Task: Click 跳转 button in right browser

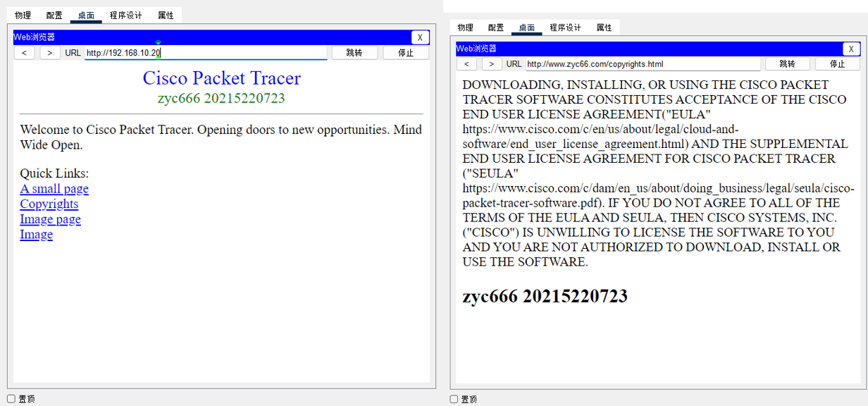Action: (788, 64)
